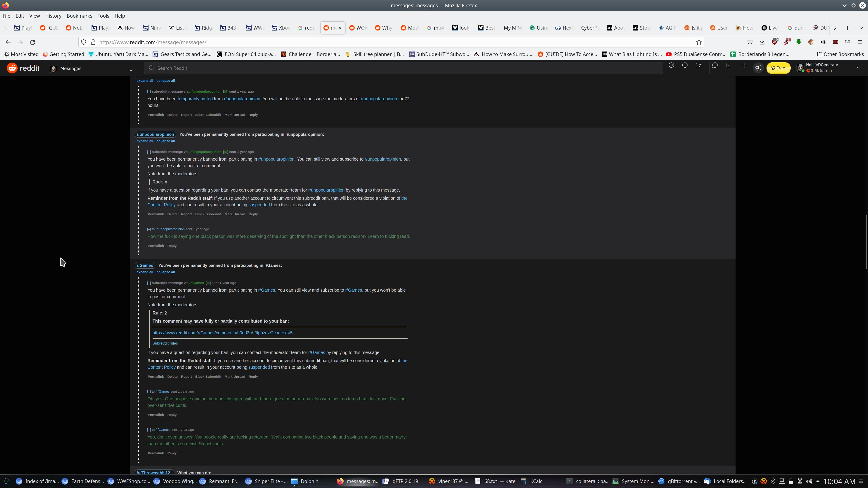
Task: Focus the Search Reddit field
Action: 403,68
